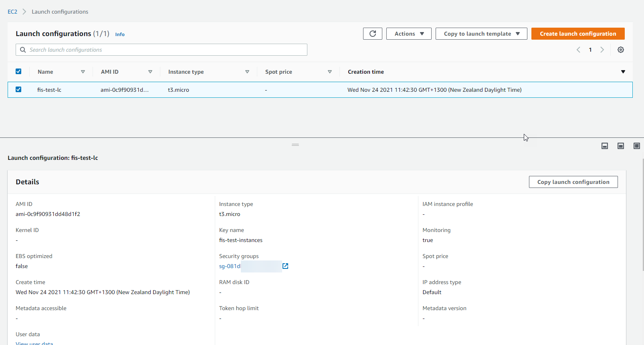Open security group external link icon

pyautogui.click(x=285, y=266)
